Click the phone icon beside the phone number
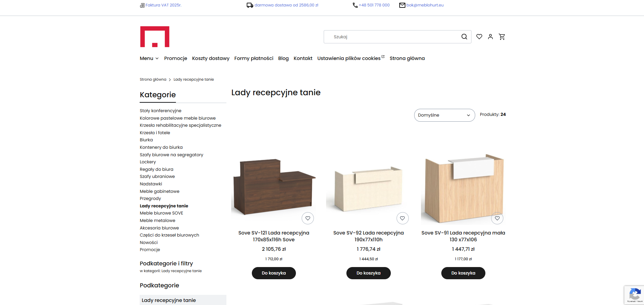Screen dimensions: 644x305 click(x=355, y=5)
